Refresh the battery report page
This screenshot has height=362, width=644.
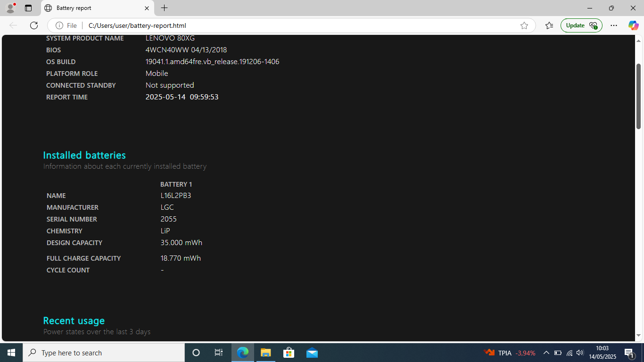(34, 25)
